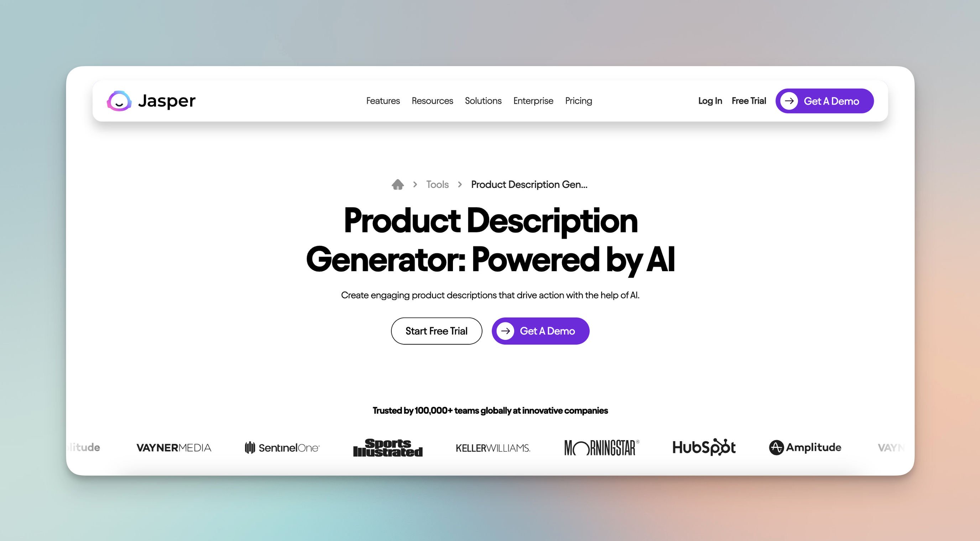Click the Start Free Trial button

(436, 330)
